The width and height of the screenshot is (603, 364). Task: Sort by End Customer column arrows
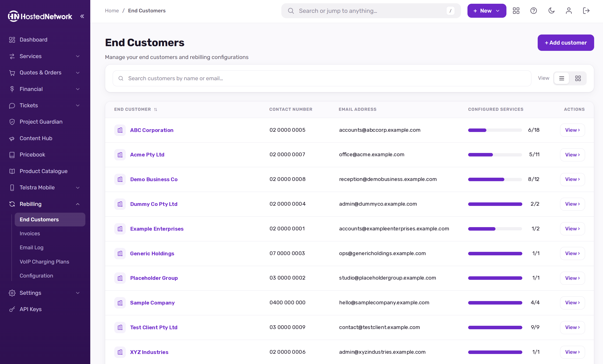pyautogui.click(x=156, y=109)
